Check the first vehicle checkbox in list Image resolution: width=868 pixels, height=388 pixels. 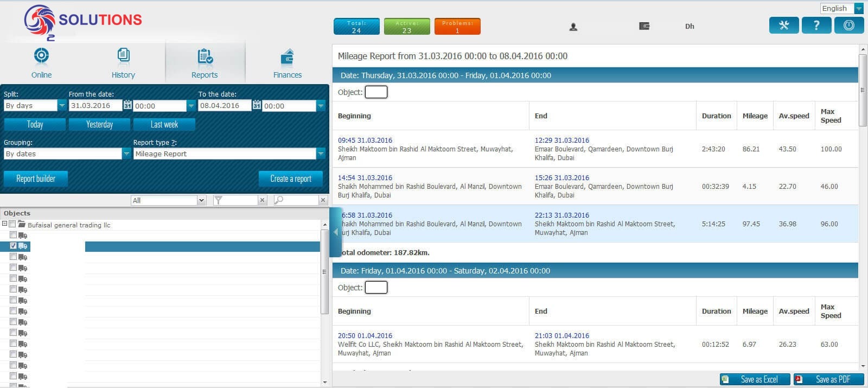coord(13,235)
